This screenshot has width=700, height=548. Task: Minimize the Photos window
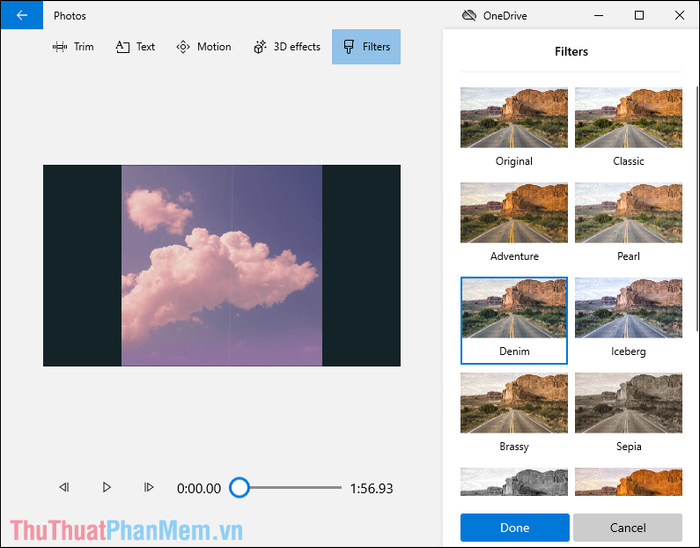click(x=599, y=16)
